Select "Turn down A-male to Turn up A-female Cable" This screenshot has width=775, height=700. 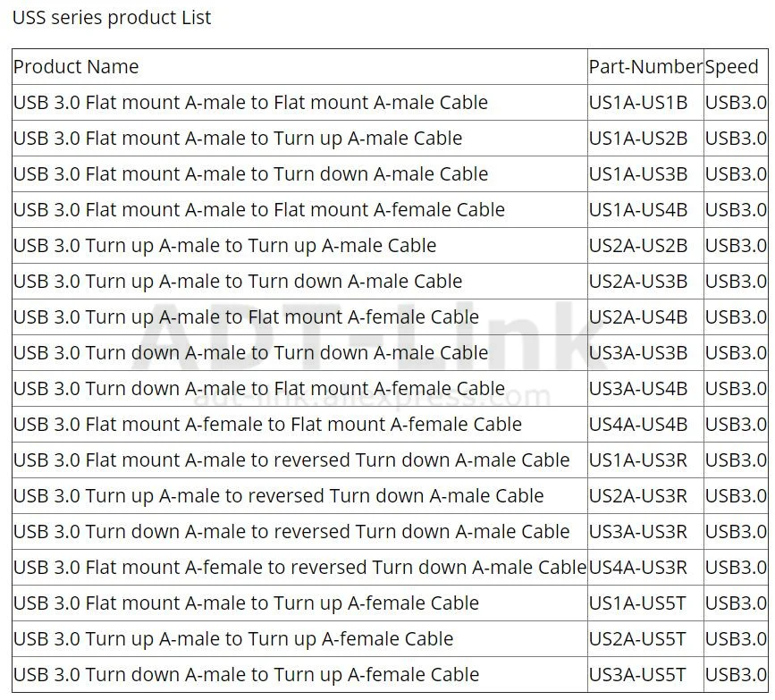coord(246,675)
